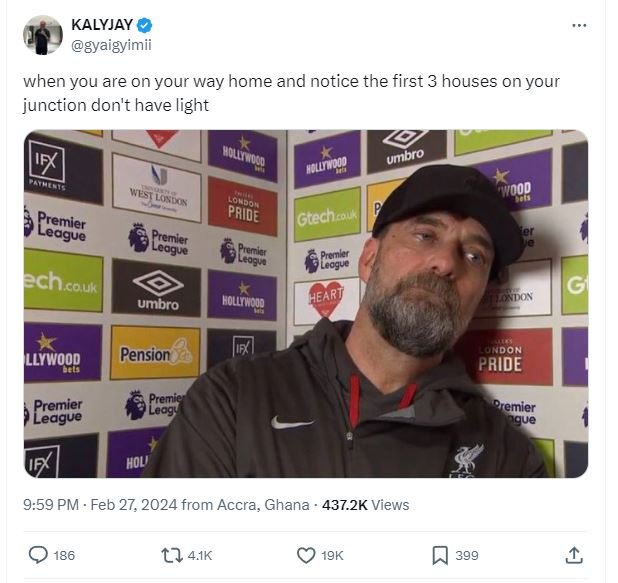Click the 19K likes count
This screenshot has height=583, width=618.
tap(333, 555)
